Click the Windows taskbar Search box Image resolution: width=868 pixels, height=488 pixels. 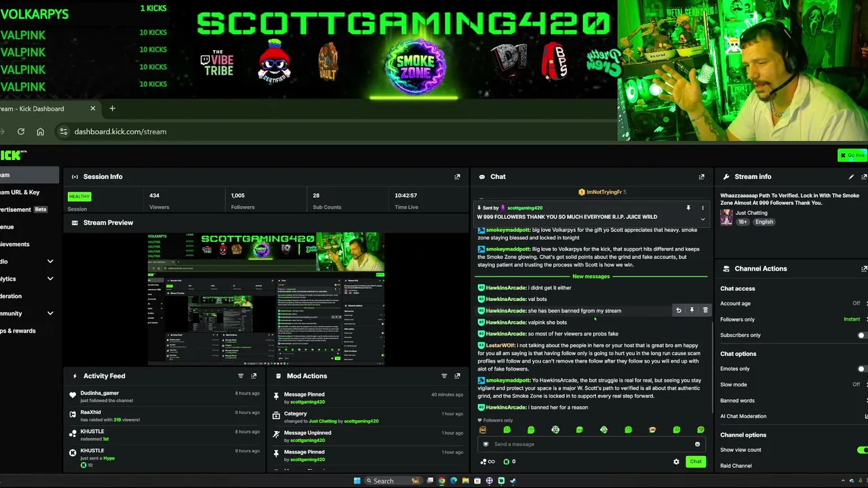pyautogui.click(x=393, y=481)
